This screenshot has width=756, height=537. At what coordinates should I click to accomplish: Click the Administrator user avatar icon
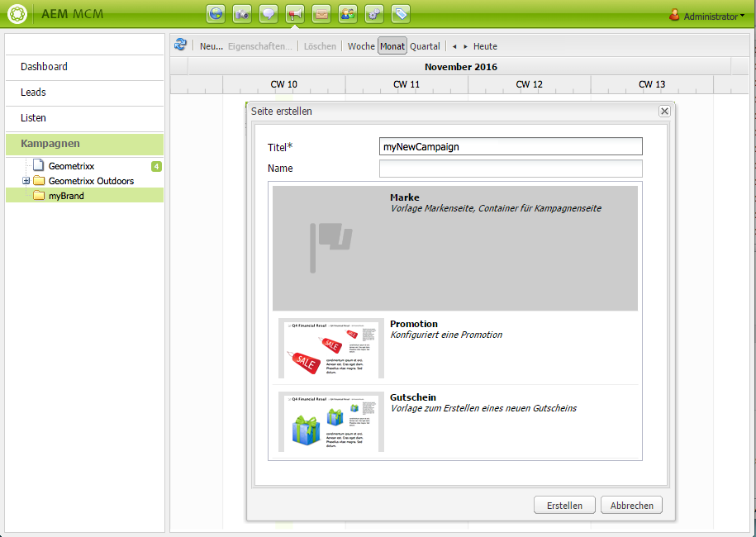tap(674, 15)
